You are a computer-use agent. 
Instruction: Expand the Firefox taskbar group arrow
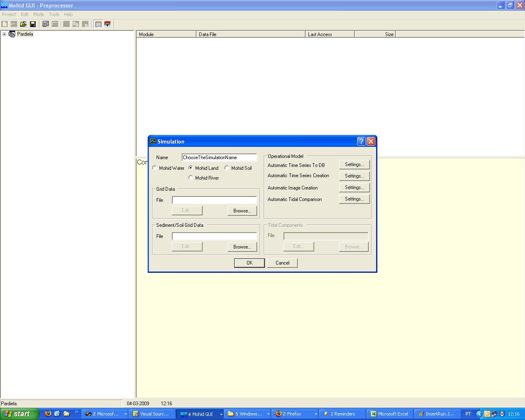click(316, 414)
